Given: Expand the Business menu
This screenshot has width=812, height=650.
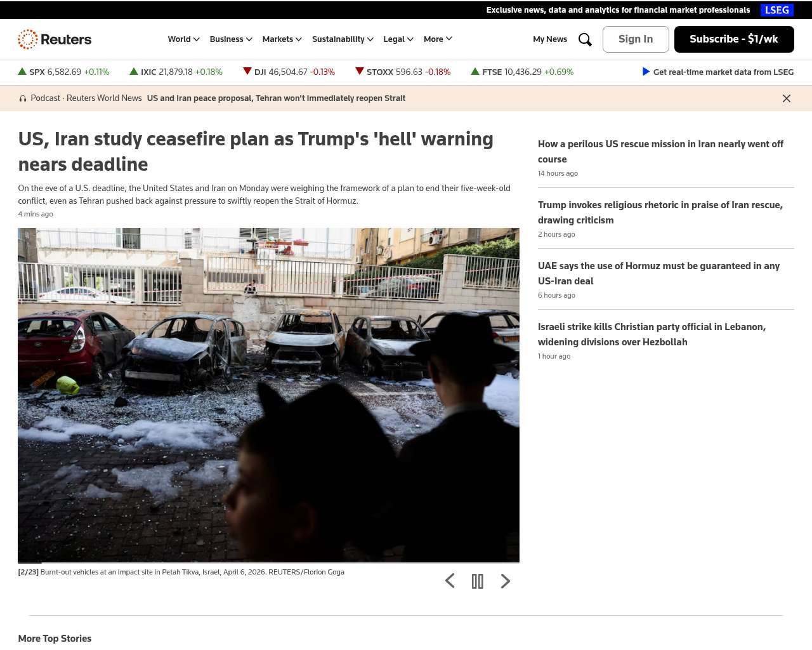Looking at the screenshot, I should pos(231,39).
